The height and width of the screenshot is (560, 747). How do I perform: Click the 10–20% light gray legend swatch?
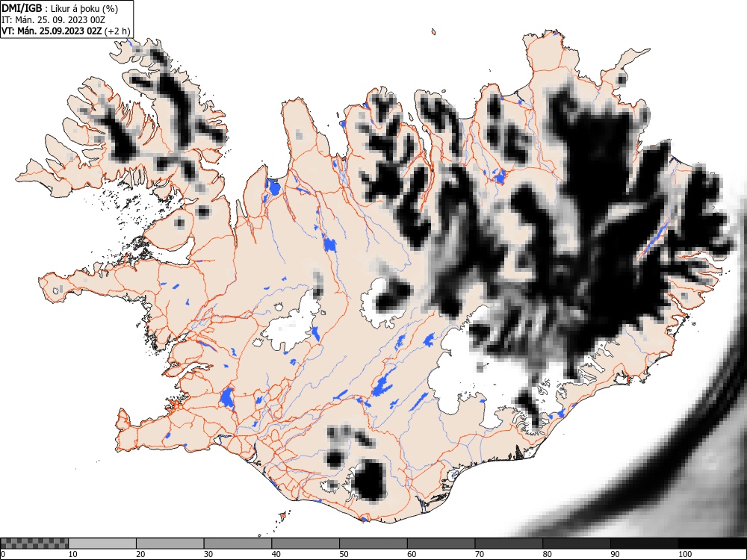(102, 544)
